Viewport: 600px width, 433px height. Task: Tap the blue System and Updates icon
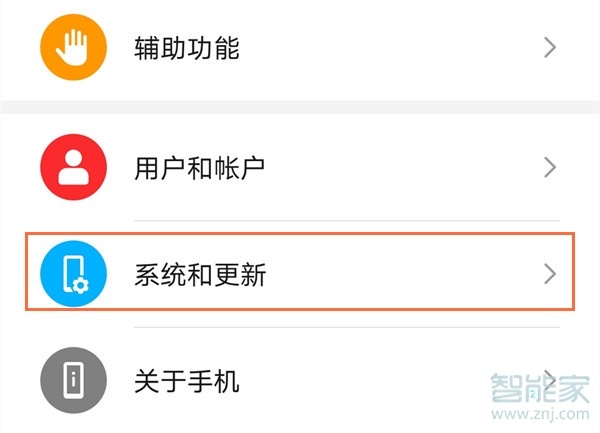73,273
